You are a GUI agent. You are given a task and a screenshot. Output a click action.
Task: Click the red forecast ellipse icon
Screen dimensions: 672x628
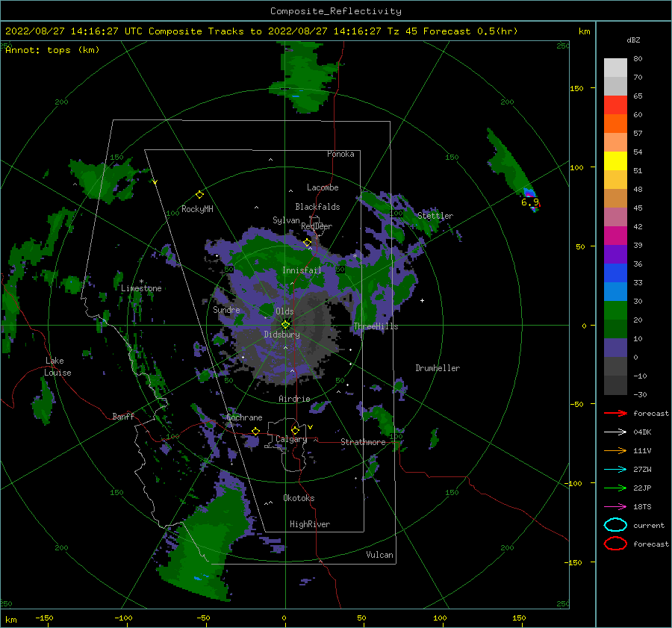pyautogui.click(x=615, y=544)
